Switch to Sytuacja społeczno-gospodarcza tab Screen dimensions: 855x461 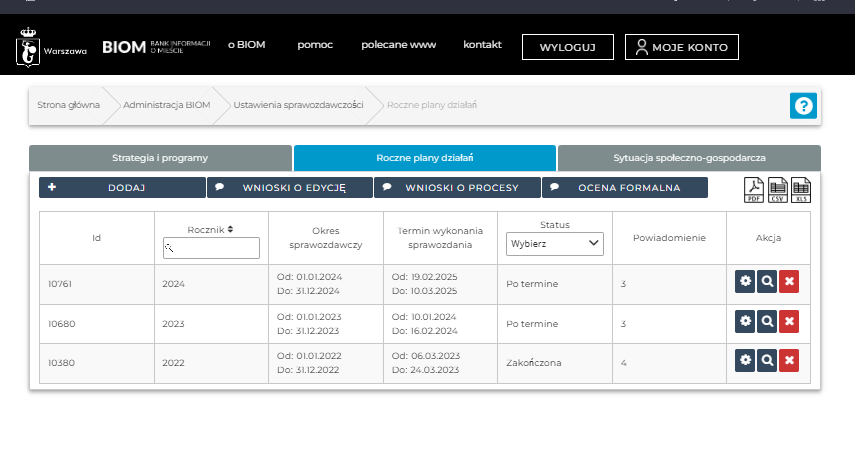coord(689,158)
